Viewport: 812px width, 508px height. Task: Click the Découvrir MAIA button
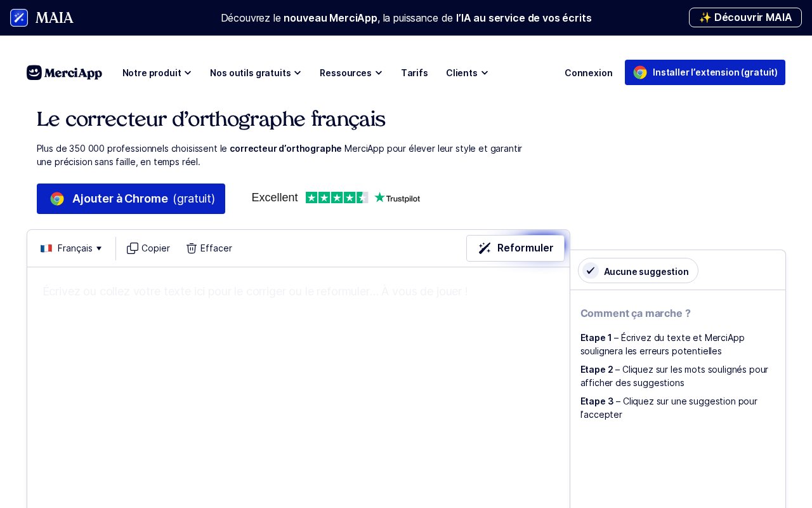pyautogui.click(x=745, y=18)
